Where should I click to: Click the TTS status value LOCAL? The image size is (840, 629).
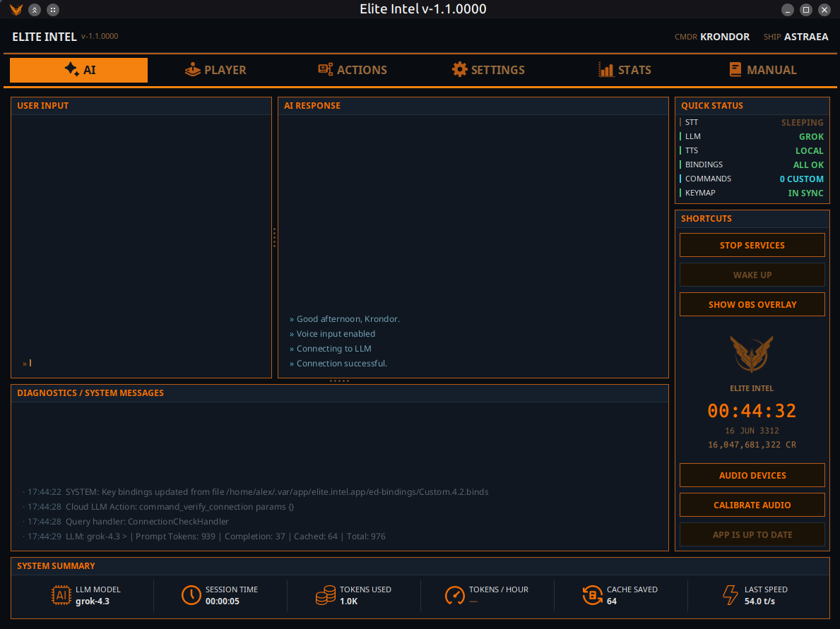[x=809, y=151]
